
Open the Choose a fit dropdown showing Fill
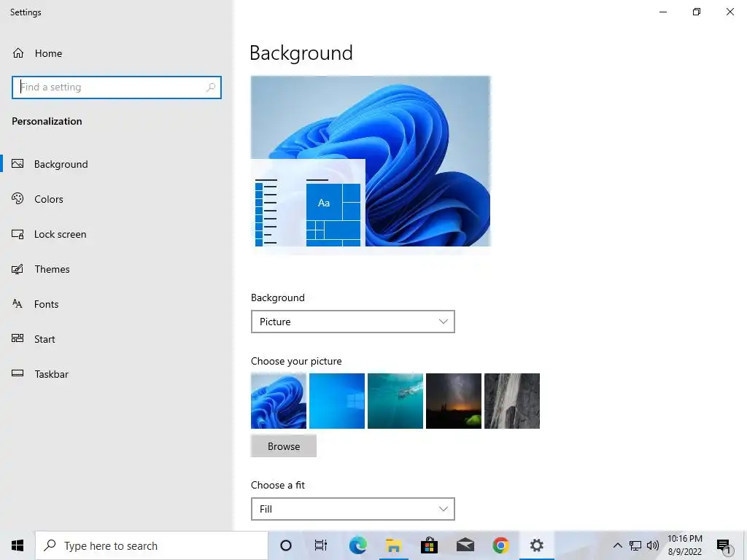pyautogui.click(x=353, y=509)
